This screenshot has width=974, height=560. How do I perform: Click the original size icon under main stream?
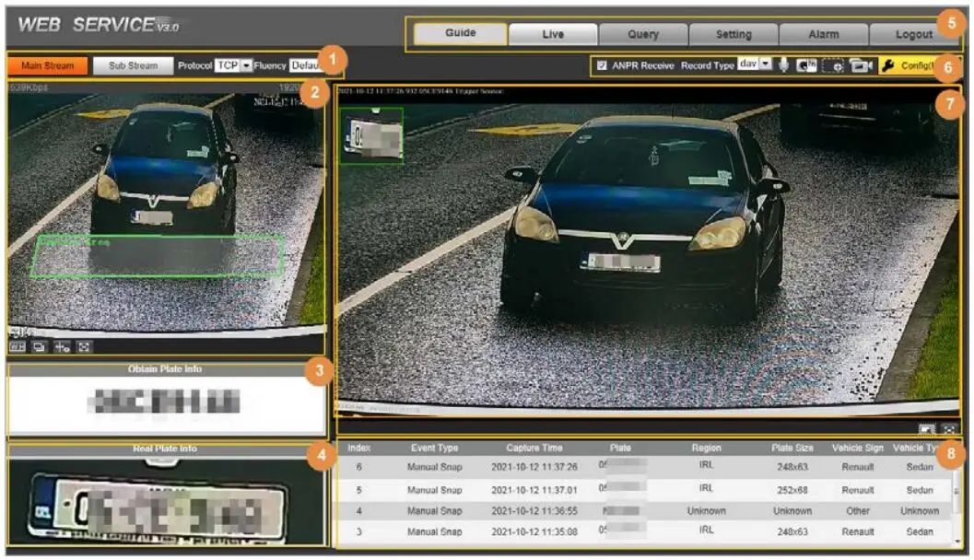[x=18, y=345]
